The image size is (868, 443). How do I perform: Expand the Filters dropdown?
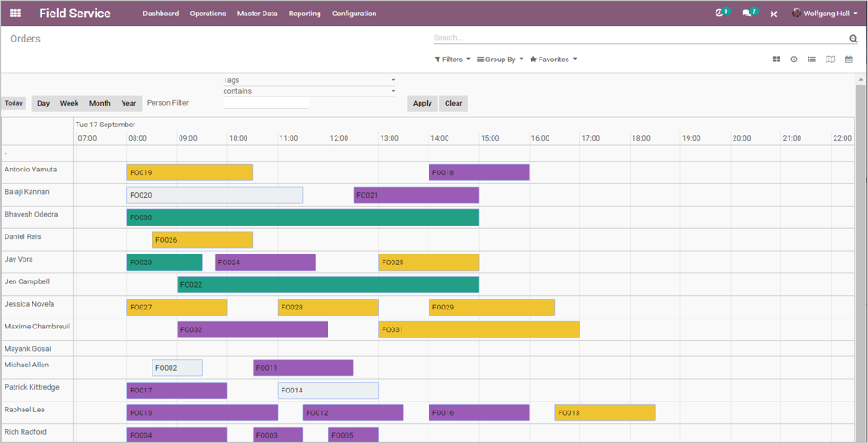click(452, 60)
